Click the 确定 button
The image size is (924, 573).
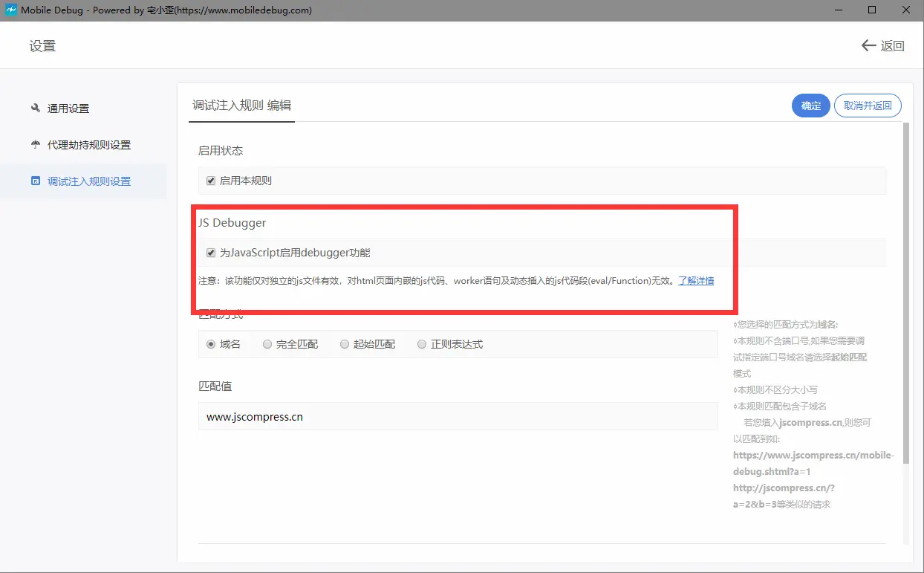811,106
